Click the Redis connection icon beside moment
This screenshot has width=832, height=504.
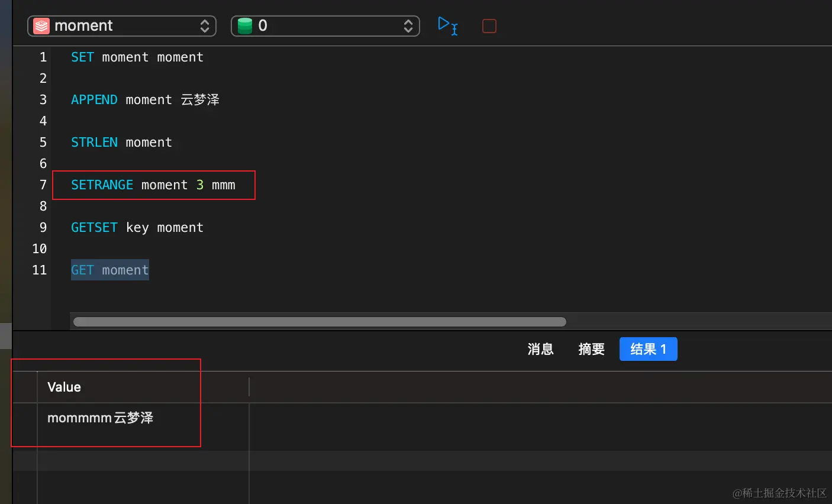[41, 26]
